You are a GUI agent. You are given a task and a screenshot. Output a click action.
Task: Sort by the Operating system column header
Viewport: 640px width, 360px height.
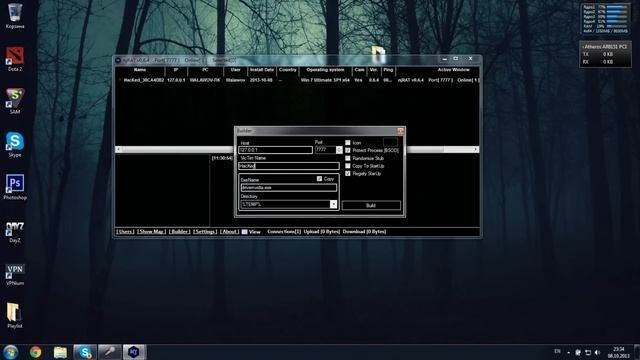coord(325,70)
